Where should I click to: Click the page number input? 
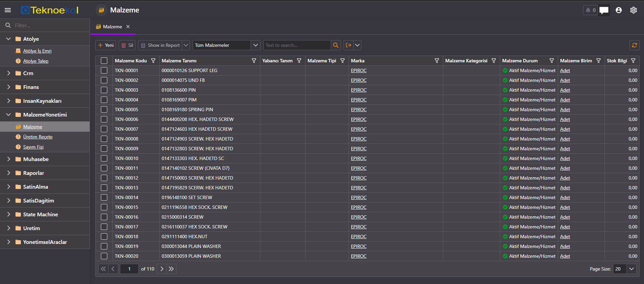click(x=129, y=269)
